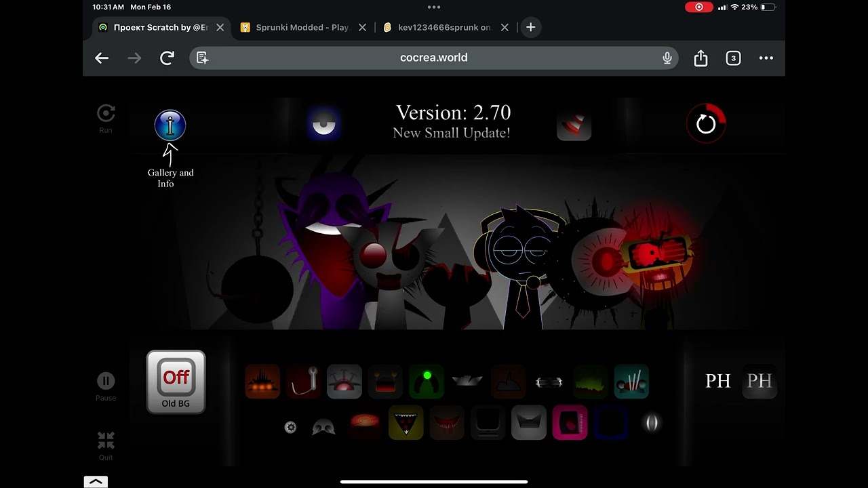Select the orange spiky silhouette sound icon
The image size is (868, 488).
(262, 382)
